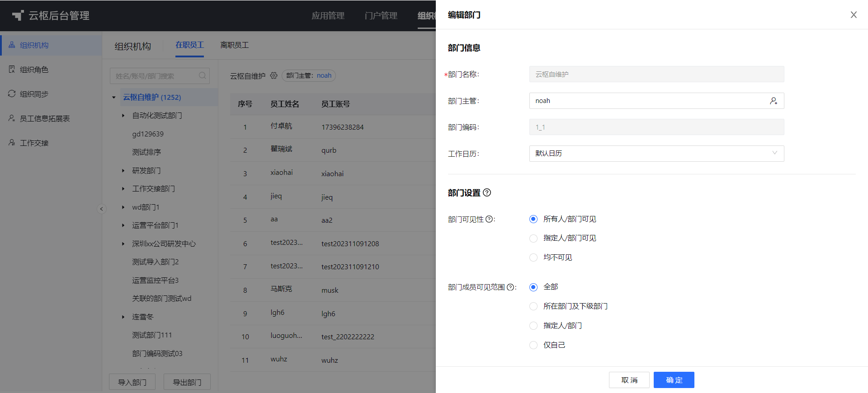Close the 编辑部门 panel with the X
This screenshot has width=868, height=393.
pos(854,14)
